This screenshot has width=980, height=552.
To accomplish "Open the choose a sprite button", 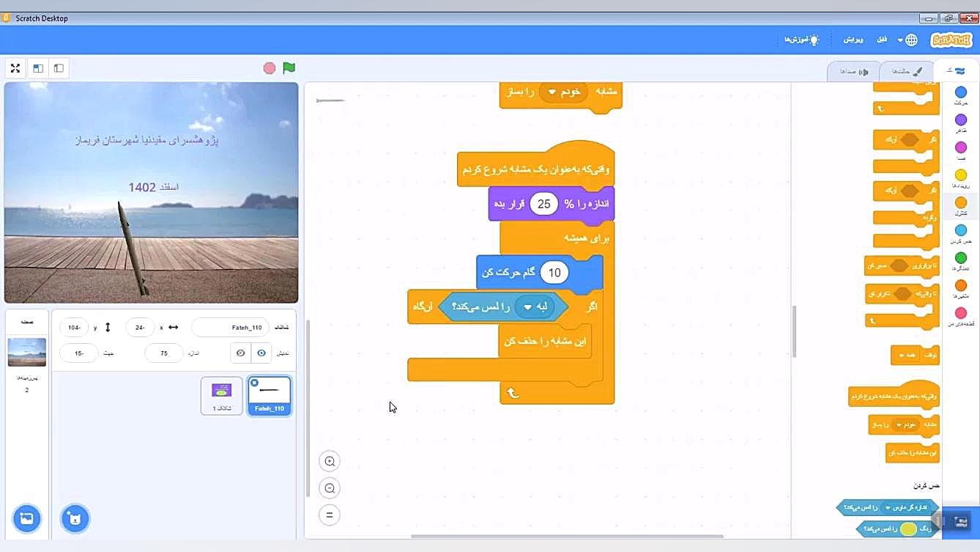I will 75,519.
